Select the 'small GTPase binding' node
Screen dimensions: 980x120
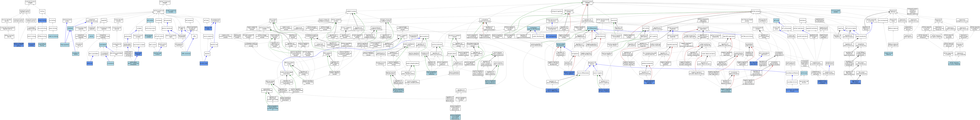pos(42,45)
